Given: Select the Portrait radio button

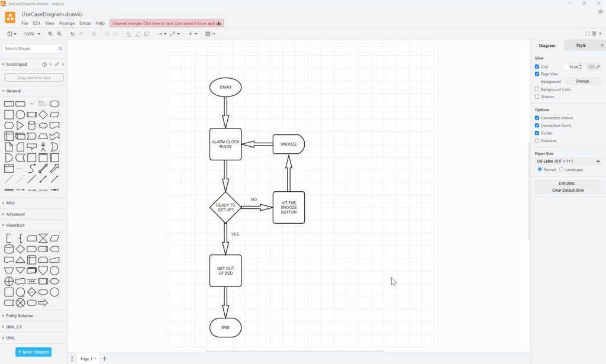Looking at the screenshot, I should tap(540, 169).
